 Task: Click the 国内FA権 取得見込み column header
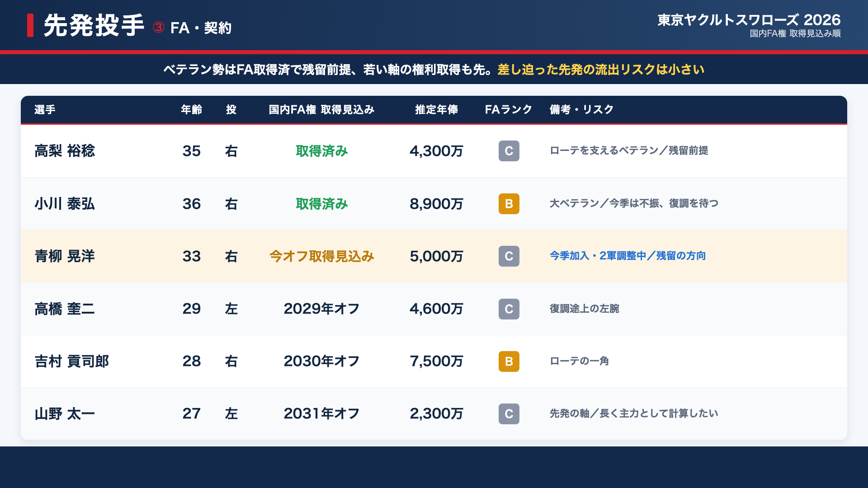point(321,110)
